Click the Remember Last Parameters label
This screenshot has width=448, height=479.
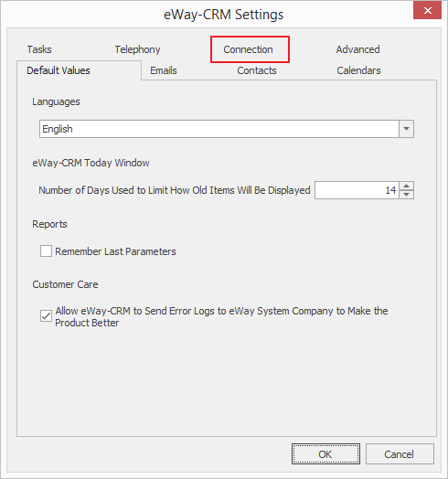[115, 251]
